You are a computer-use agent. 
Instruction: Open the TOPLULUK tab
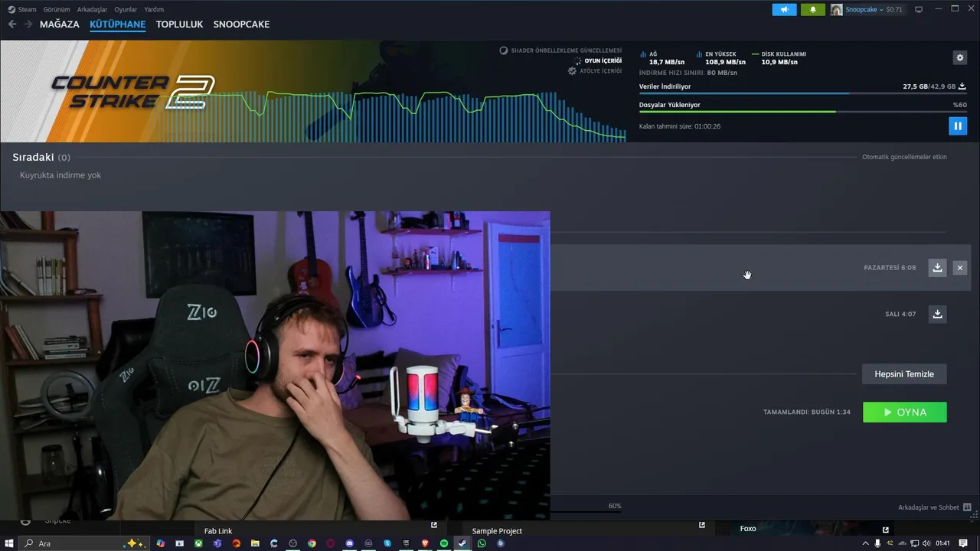[x=179, y=24]
